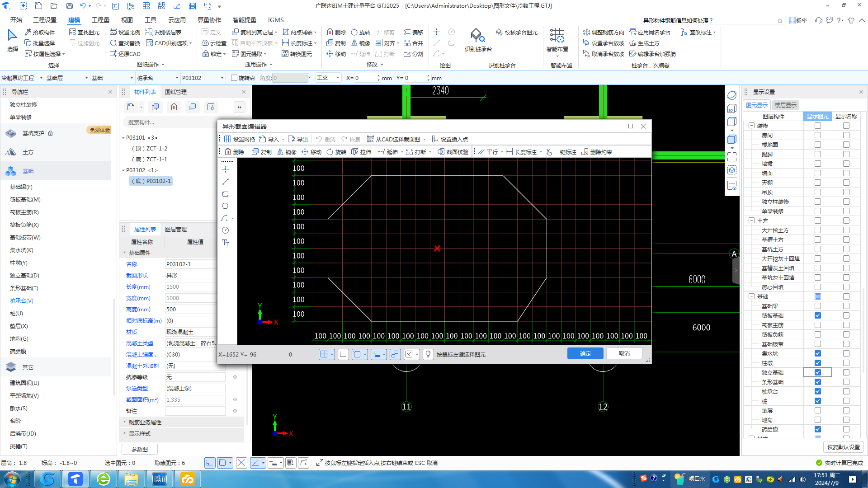Click delete icon in 构件列表 panel toolbar
868x488 pixels.
point(174,107)
